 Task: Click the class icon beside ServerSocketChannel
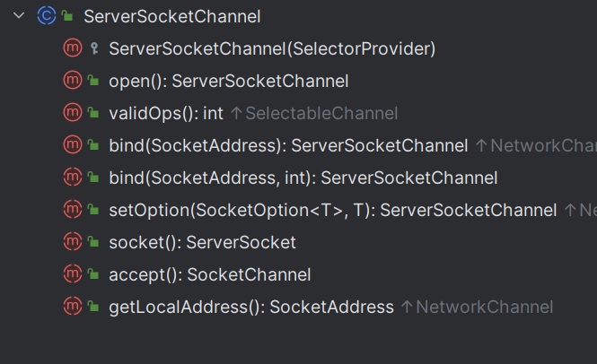(47, 16)
